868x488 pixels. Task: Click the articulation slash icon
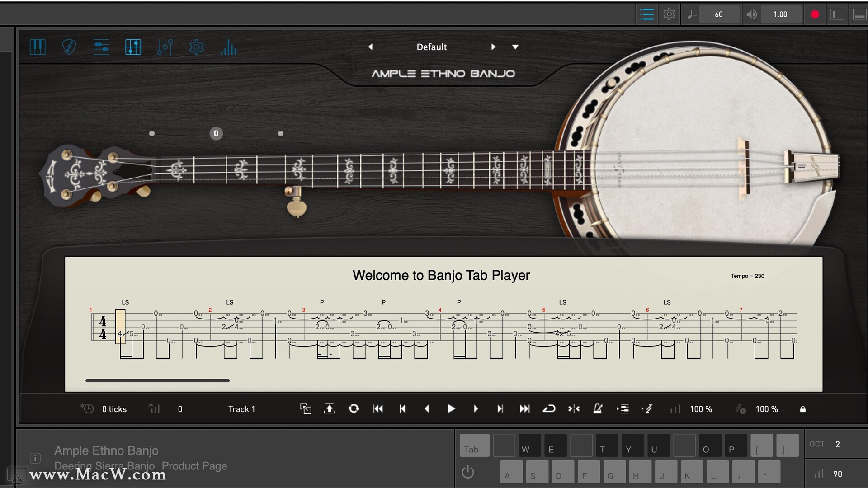(x=647, y=408)
